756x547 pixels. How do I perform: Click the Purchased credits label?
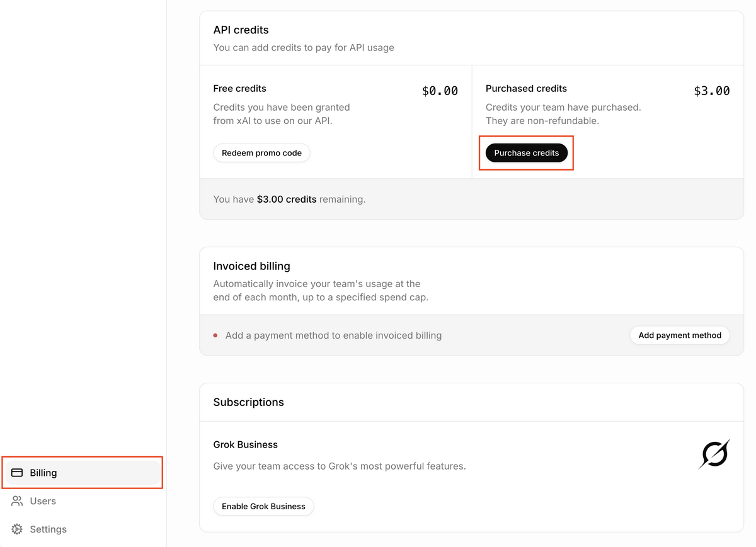point(526,89)
